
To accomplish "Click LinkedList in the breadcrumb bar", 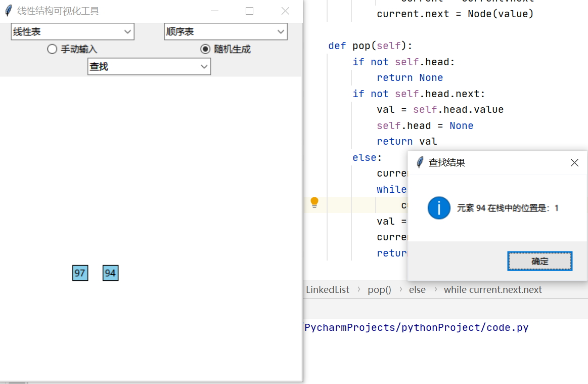I will point(328,290).
